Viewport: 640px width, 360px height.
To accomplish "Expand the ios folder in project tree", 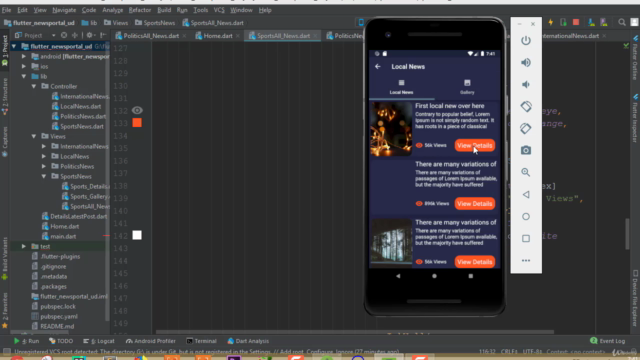I will pyautogui.click(x=24, y=66).
